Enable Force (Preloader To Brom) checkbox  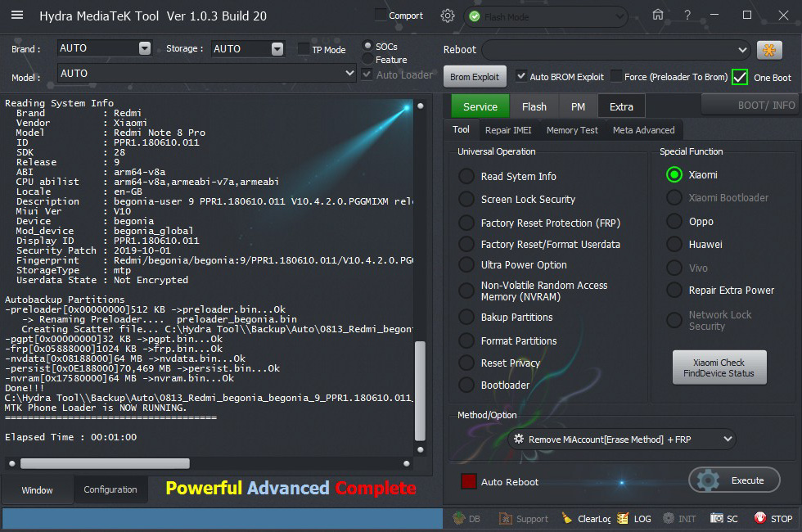(x=616, y=76)
